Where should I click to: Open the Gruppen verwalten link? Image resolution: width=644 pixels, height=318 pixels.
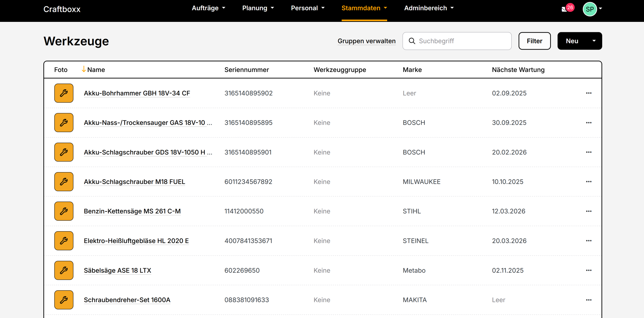[366, 41]
